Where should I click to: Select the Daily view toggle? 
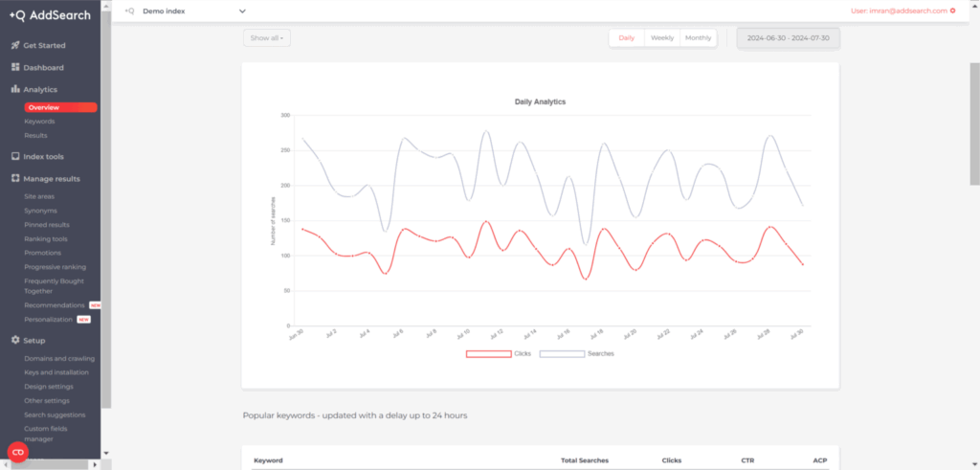pyautogui.click(x=627, y=38)
